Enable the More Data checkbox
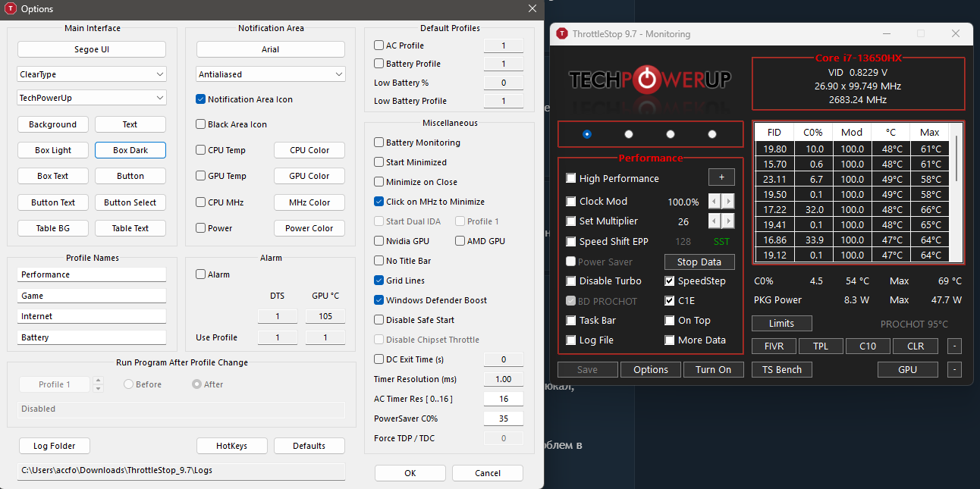The image size is (980, 489). (x=670, y=340)
